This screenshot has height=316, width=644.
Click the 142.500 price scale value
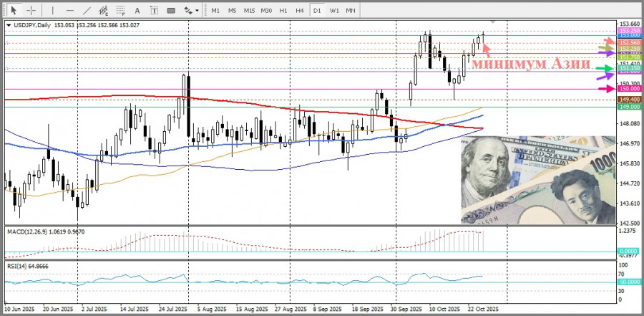click(x=630, y=223)
